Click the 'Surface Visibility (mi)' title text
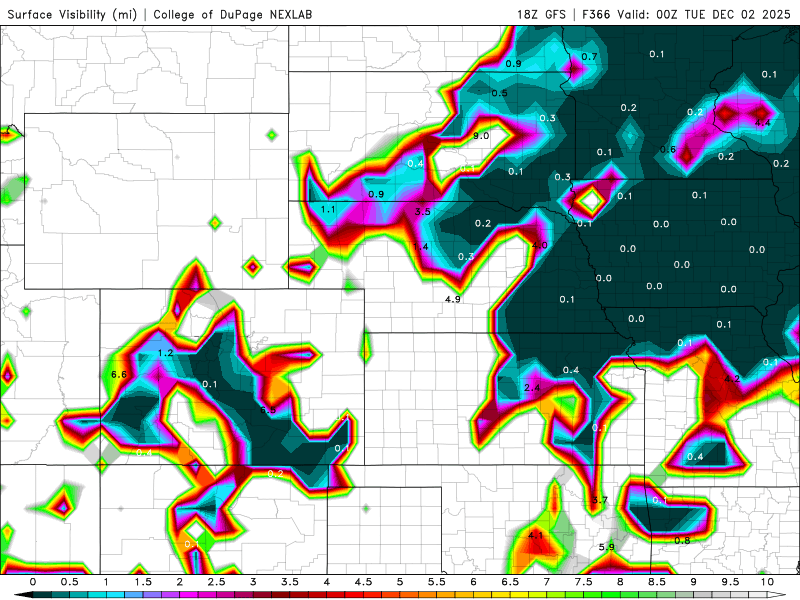800x600 pixels. pos(72,14)
